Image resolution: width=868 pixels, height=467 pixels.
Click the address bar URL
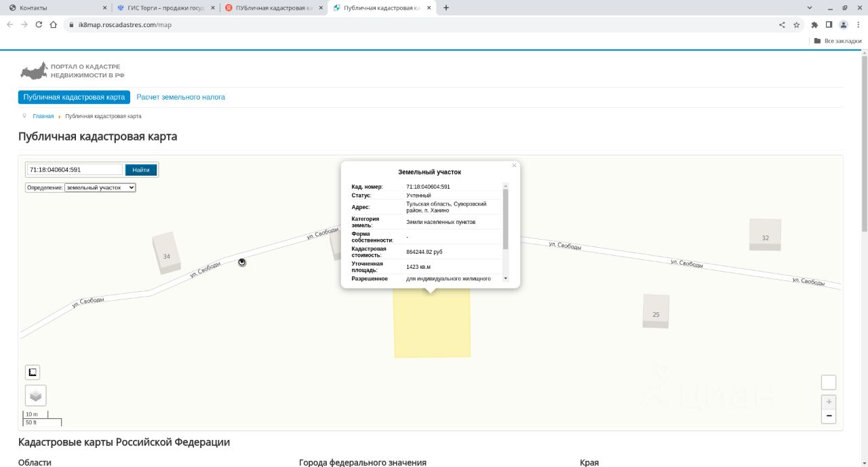125,25
